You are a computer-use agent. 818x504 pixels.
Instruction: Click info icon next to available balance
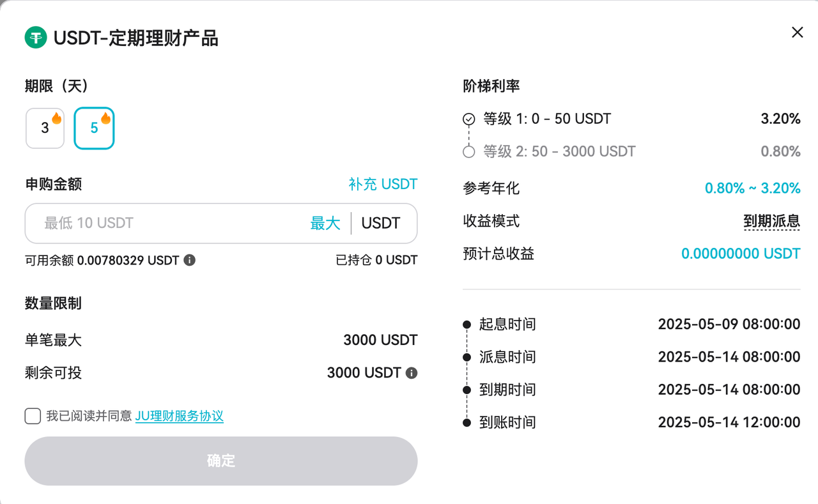click(x=190, y=260)
